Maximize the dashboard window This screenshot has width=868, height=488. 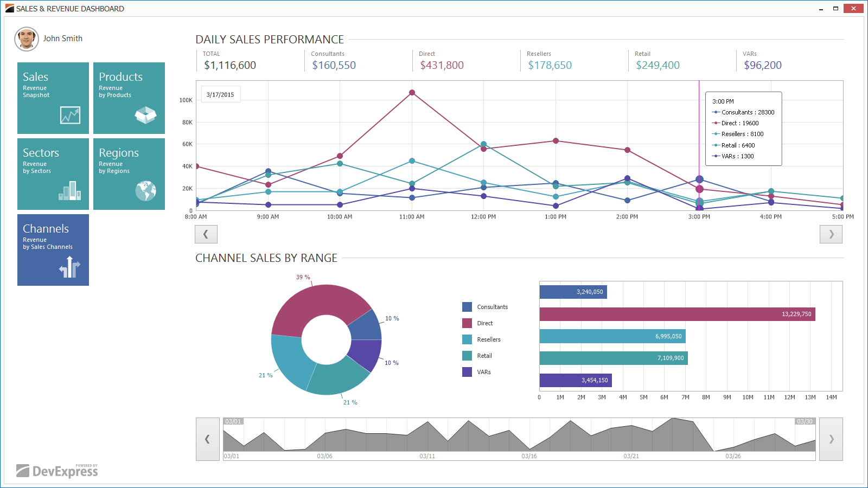pyautogui.click(x=835, y=9)
